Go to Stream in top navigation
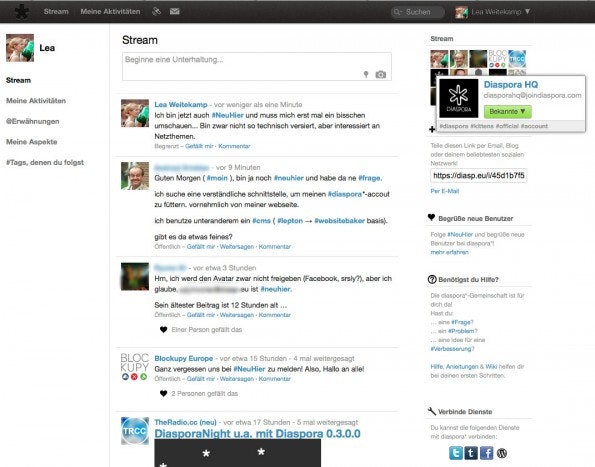 coord(56,11)
